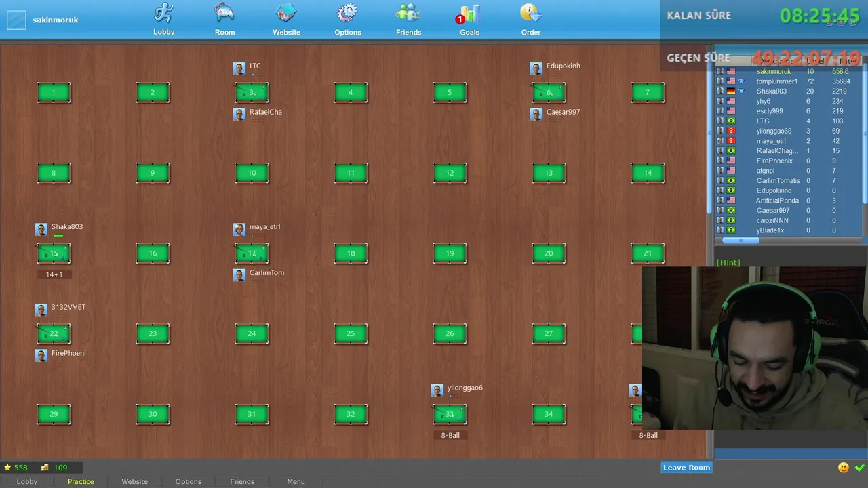Click FirePhoeni's avatar below table 22

click(41, 355)
